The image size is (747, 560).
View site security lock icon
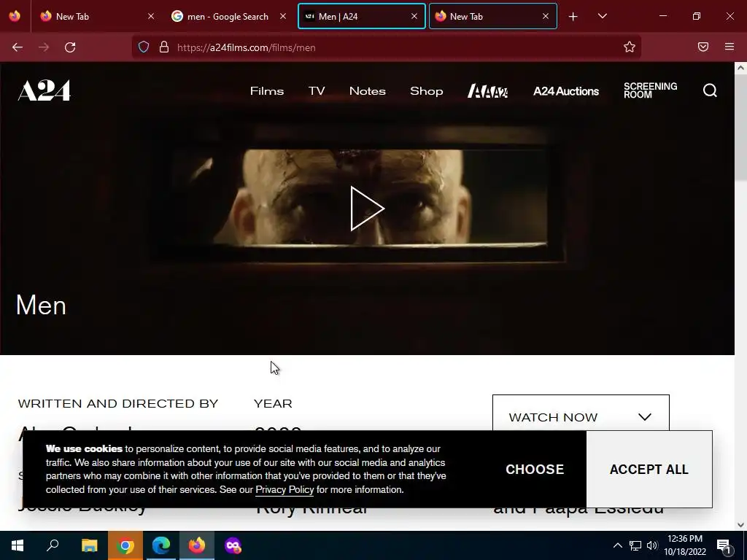click(x=164, y=47)
